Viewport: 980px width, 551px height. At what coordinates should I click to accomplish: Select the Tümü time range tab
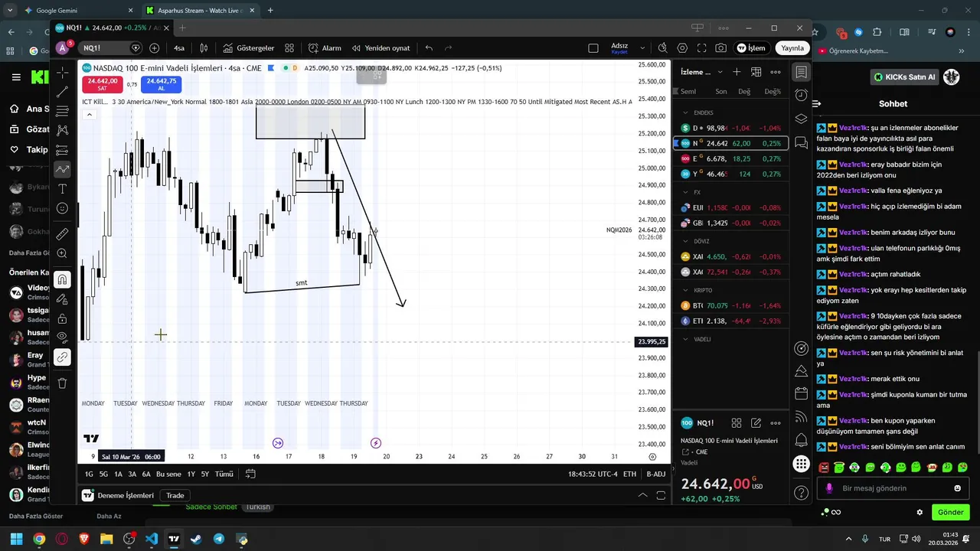224,474
